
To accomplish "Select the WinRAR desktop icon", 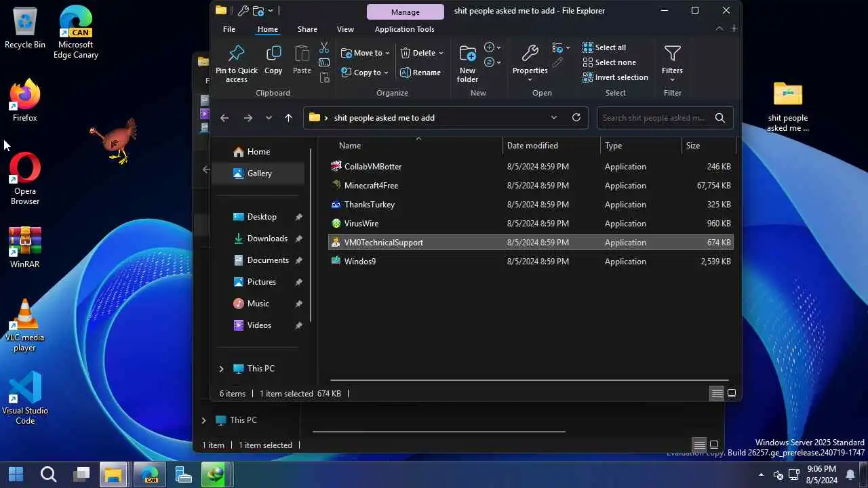I will pyautogui.click(x=25, y=247).
